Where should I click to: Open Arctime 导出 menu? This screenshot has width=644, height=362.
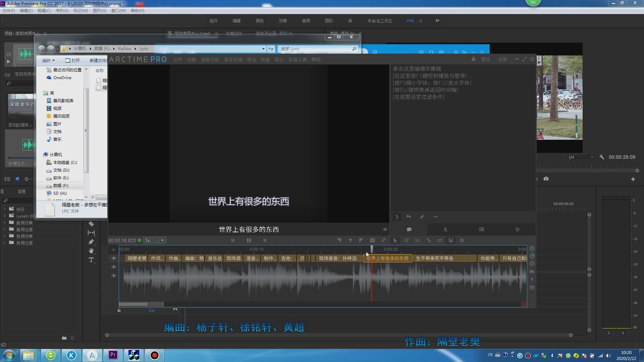[x=252, y=60]
